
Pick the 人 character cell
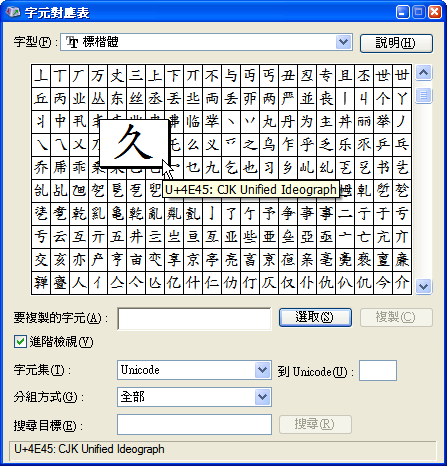pos(79,283)
